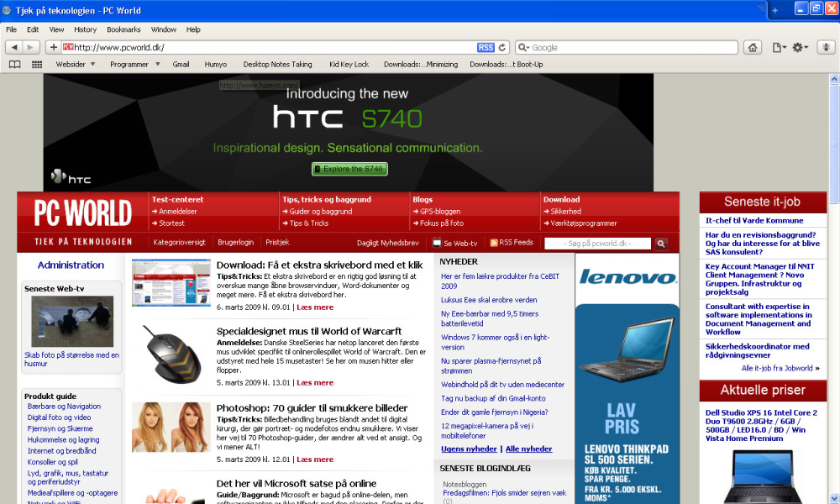Click the PC World logo
The image size is (840, 504).
point(82,213)
